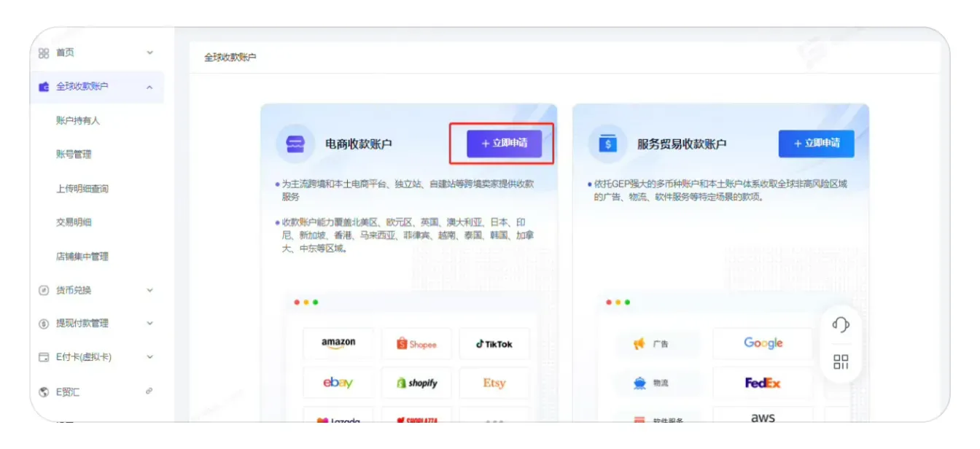Click the Shopify platform logo
980x449 pixels.
416,383
